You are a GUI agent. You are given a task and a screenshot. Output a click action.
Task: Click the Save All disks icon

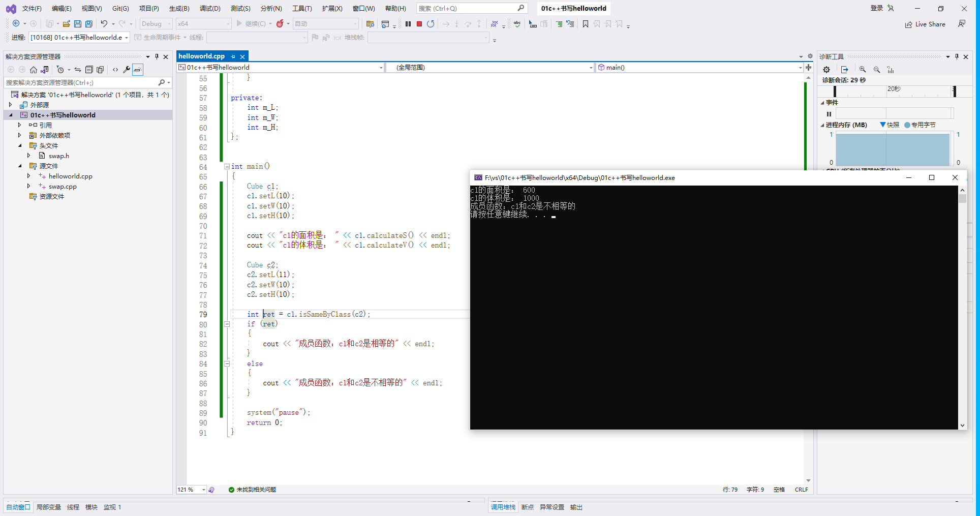(x=89, y=24)
